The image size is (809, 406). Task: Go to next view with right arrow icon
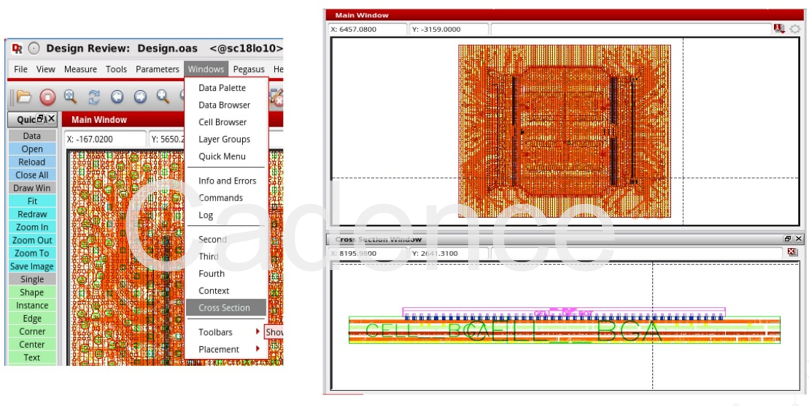[x=140, y=97]
